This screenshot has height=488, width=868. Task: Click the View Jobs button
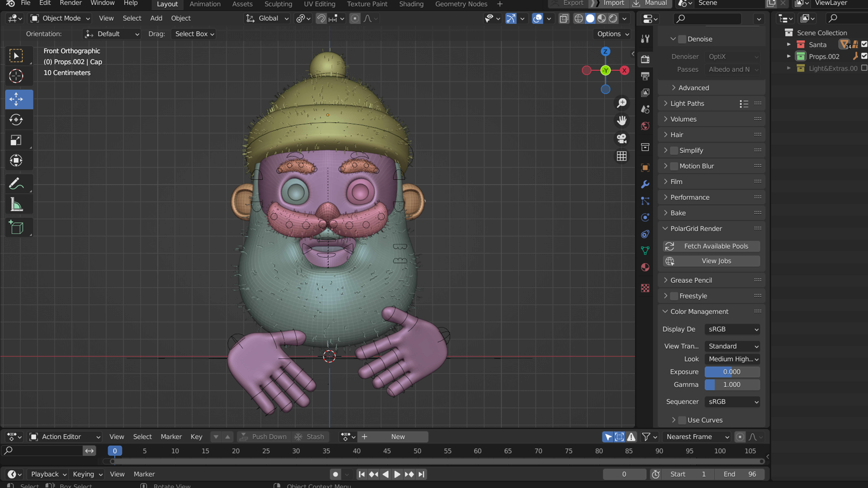pyautogui.click(x=711, y=261)
